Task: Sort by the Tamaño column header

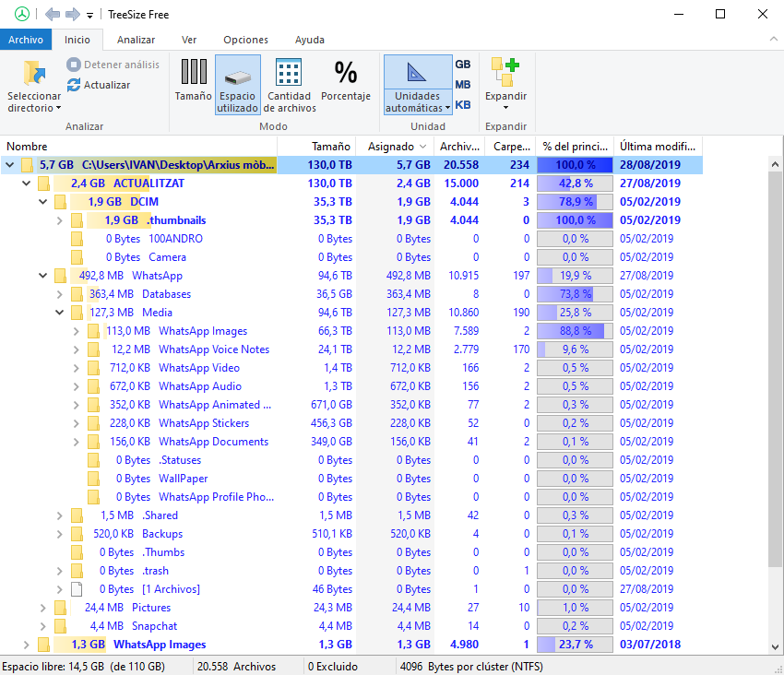Action: point(316,147)
